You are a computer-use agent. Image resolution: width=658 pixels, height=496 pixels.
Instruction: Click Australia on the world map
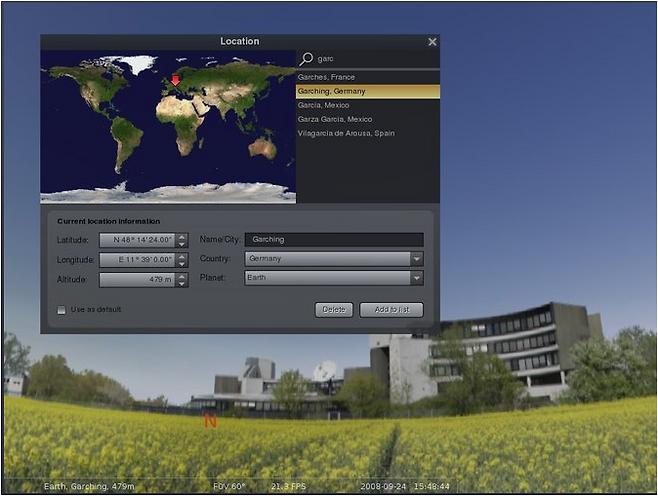coord(262,146)
